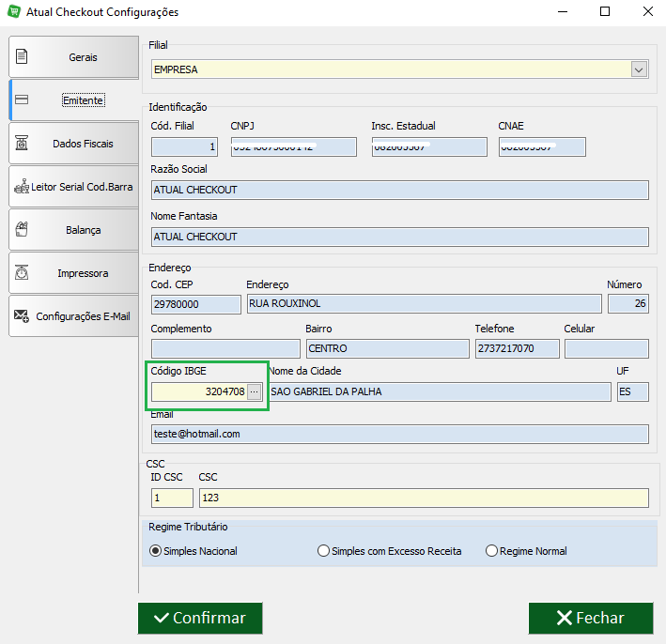This screenshot has width=666, height=644.
Task: Open the Código IBGE lookup ellipsis button
Action: coord(254,391)
